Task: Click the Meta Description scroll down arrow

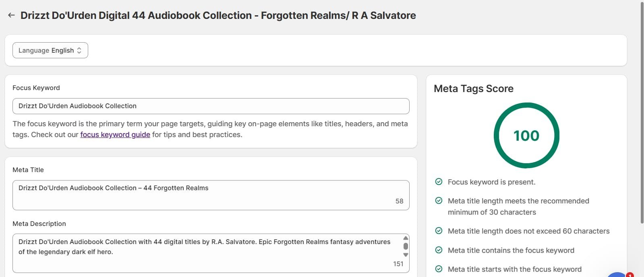Action: [406, 255]
